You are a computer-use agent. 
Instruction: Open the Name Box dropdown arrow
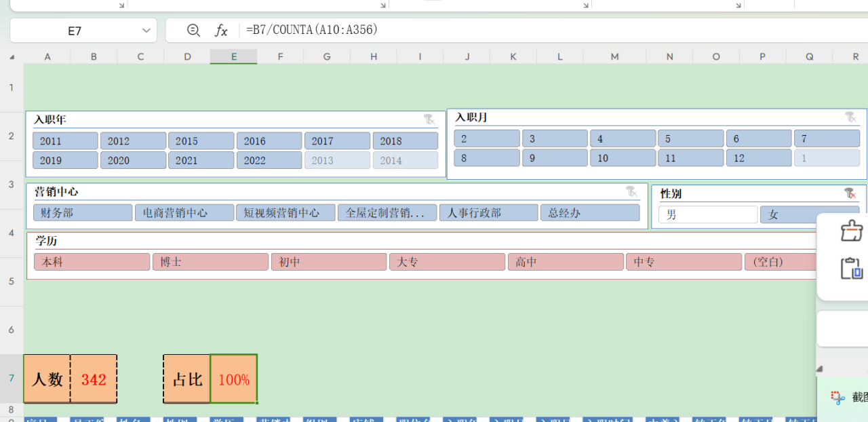tap(146, 31)
